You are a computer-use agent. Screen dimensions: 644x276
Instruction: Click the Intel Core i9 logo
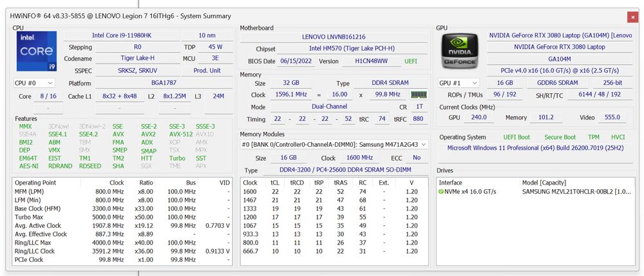pos(37,51)
